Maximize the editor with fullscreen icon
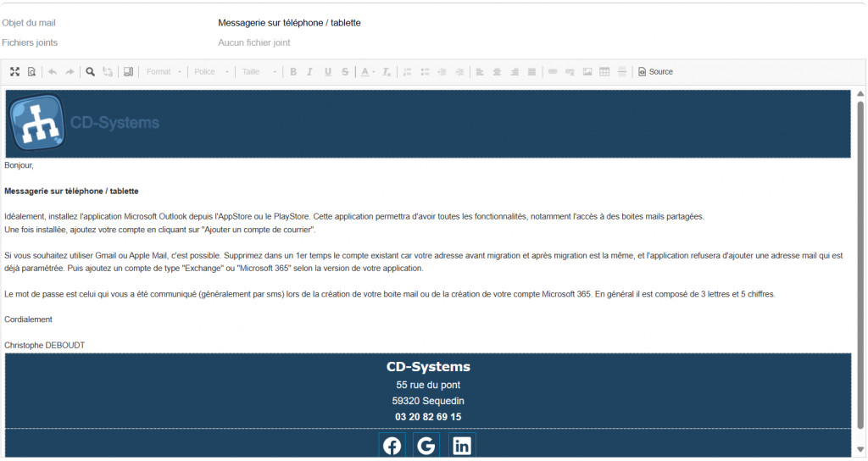This screenshot has width=868, height=461. pos(15,72)
